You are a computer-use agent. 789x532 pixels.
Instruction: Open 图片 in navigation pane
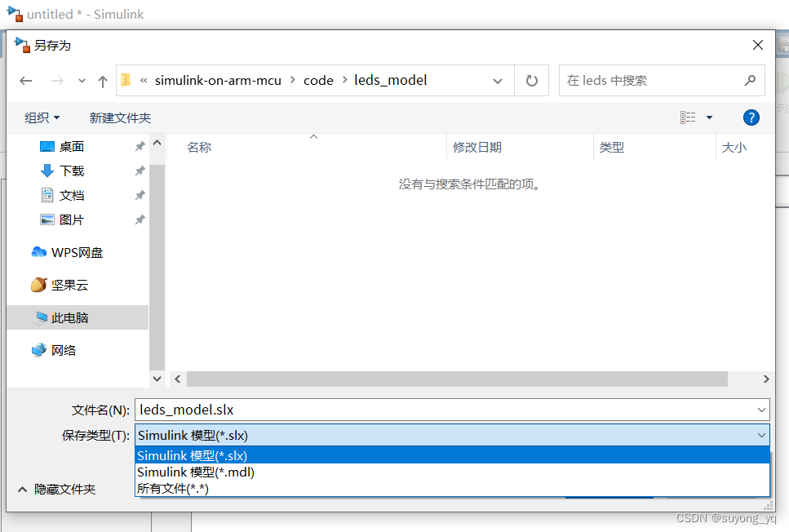point(72,220)
